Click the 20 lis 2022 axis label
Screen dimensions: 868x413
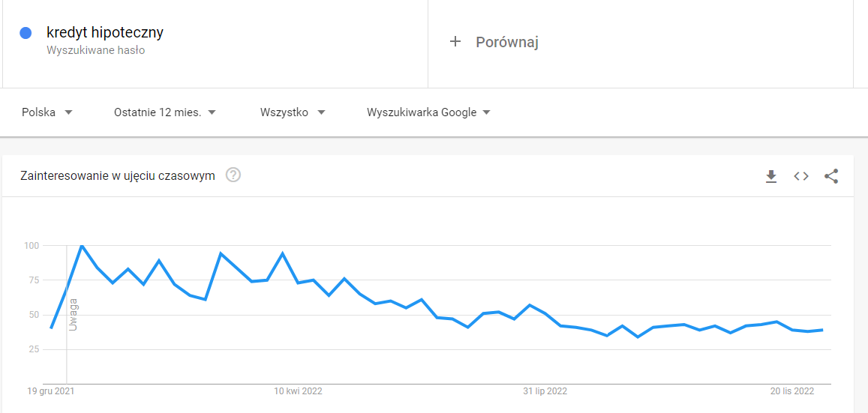tap(792, 391)
